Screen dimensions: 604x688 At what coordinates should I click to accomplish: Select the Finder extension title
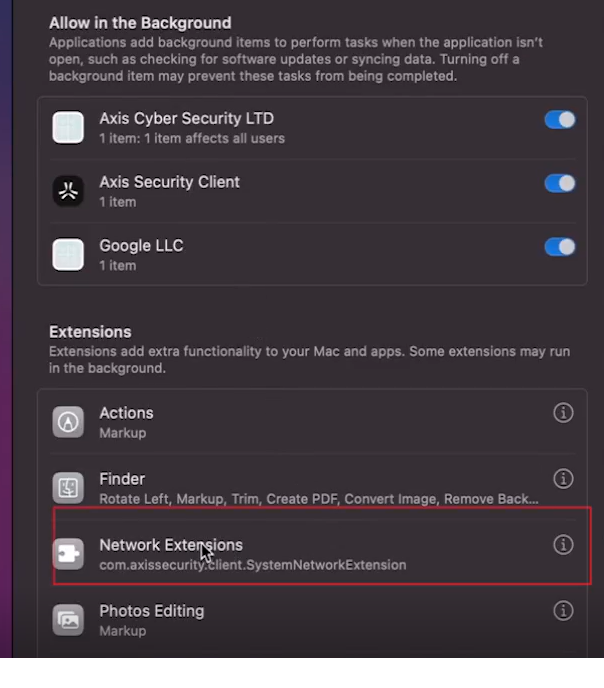click(x=122, y=479)
